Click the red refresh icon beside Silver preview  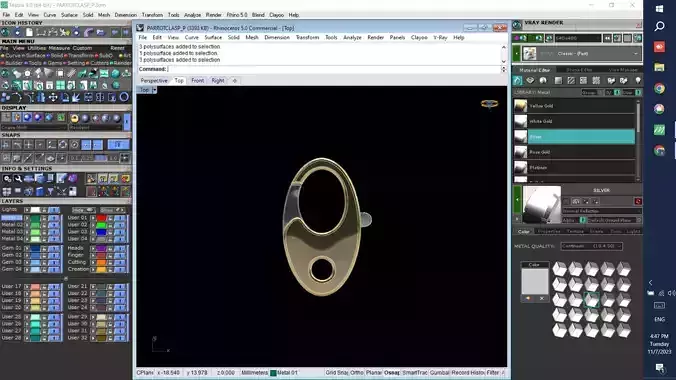pyautogui.click(x=638, y=201)
